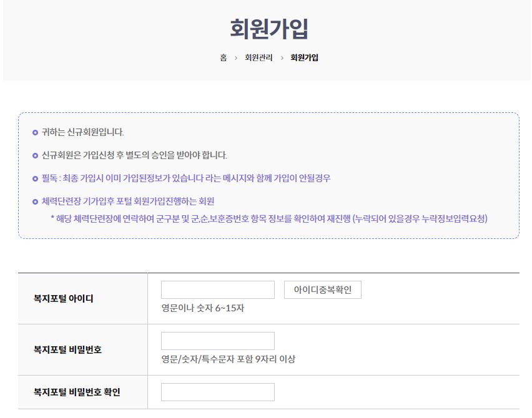Click the bullet icon beside 필독 notice
This screenshot has width=532, height=418.
36,178
